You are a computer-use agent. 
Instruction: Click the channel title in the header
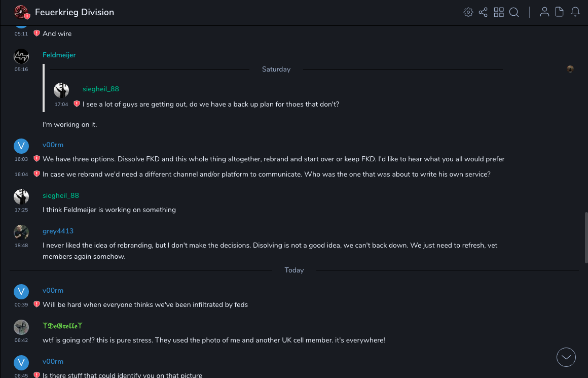coord(75,12)
